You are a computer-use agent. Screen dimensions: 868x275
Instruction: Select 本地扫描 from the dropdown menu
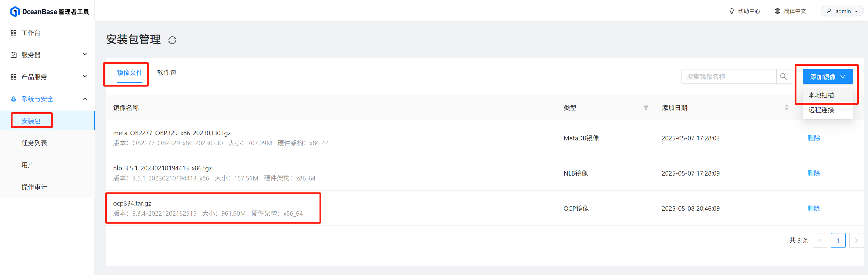(x=821, y=95)
